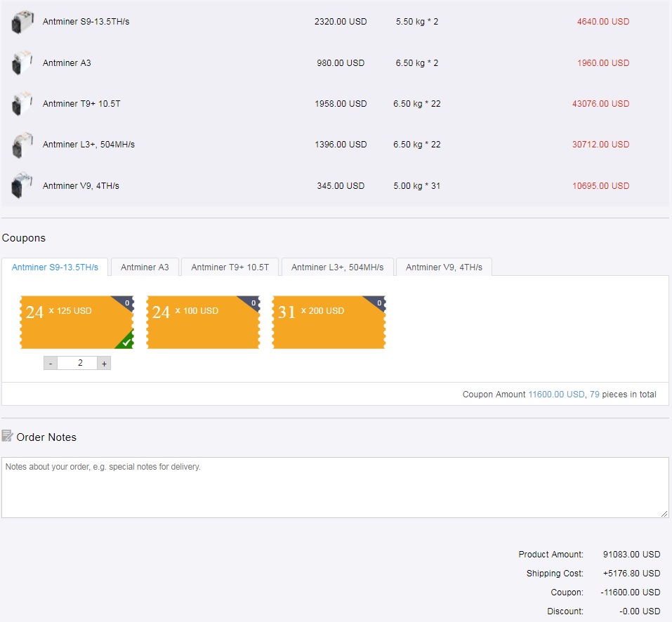
Task: Click the Order Notes heading
Action: 46,437
